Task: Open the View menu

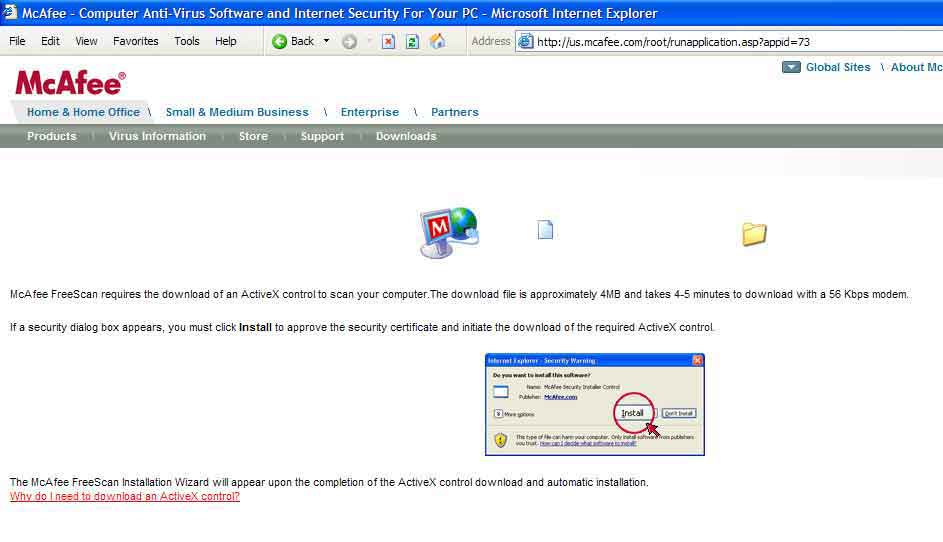Action: pyautogui.click(x=86, y=41)
